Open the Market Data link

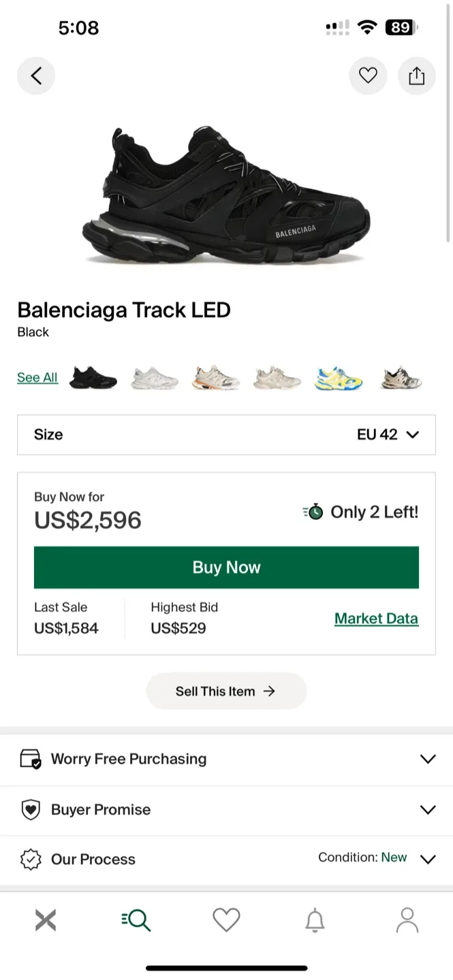(x=376, y=619)
